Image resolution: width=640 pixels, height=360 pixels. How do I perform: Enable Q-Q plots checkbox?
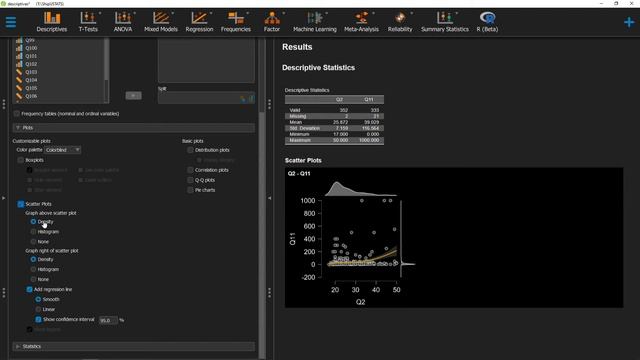pyautogui.click(x=190, y=180)
